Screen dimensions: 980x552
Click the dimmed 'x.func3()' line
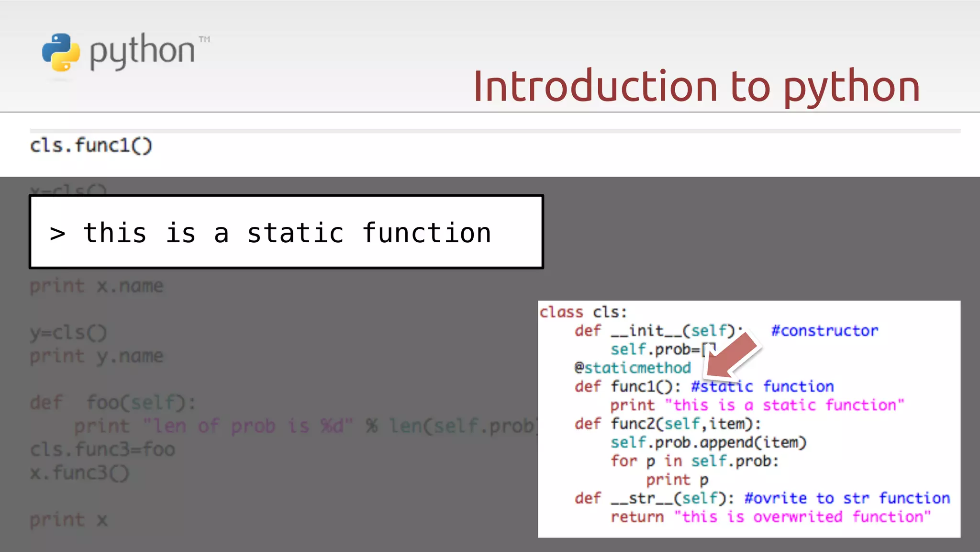(x=79, y=473)
